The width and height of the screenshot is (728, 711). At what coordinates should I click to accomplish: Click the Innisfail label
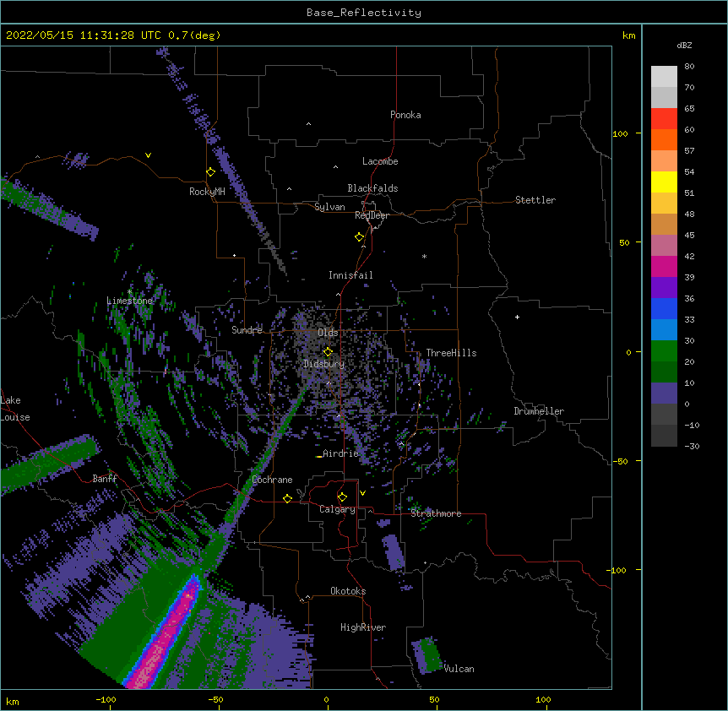[350, 275]
